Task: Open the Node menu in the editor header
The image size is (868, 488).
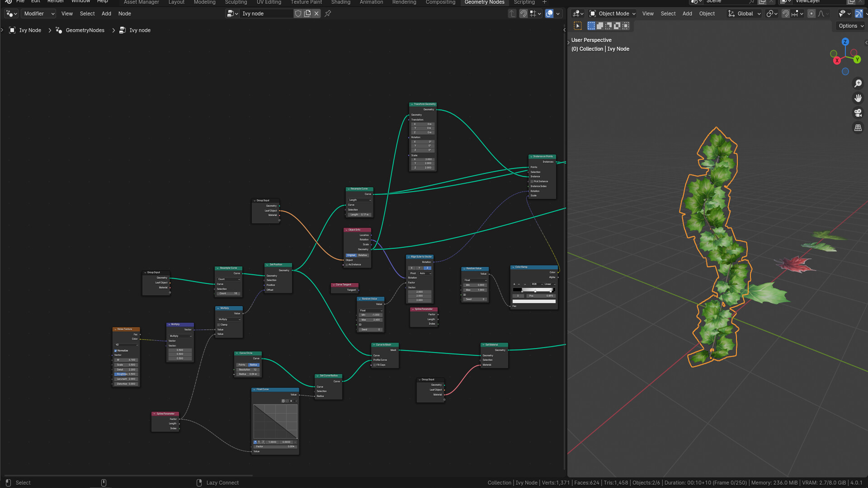Action: point(124,14)
